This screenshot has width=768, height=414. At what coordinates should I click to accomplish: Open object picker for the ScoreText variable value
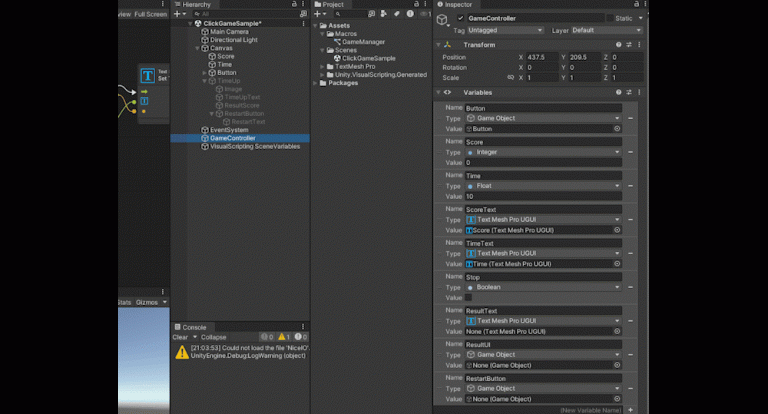tap(617, 230)
